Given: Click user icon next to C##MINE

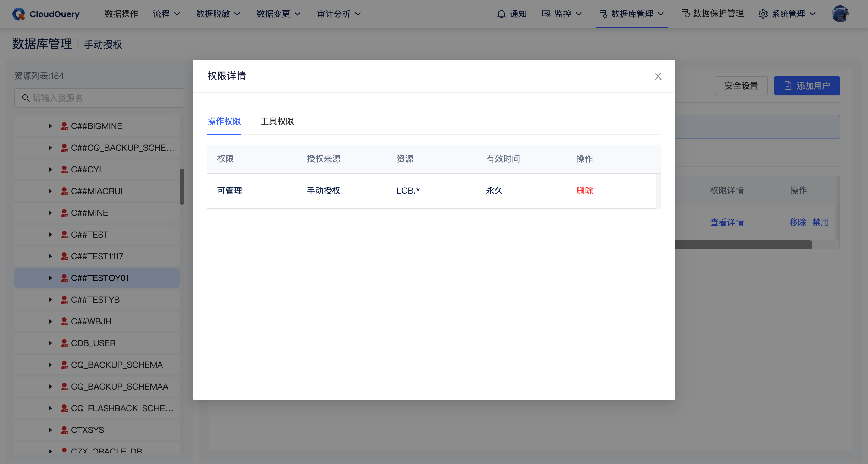Looking at the screenshot, I should (x=64, y=213).
